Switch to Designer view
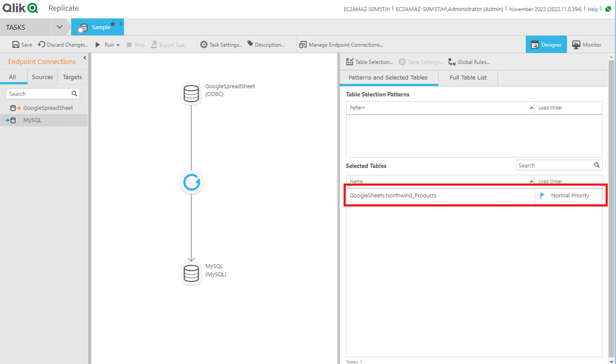Image resolution: width=616 pixels, height=364 pixels. pos(546,45)
